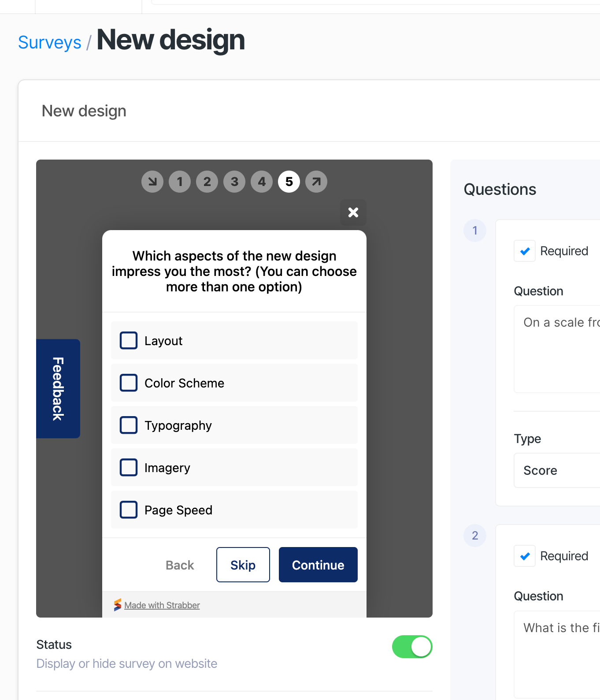
Task: Check the Typography option
Action: point(129,425)
